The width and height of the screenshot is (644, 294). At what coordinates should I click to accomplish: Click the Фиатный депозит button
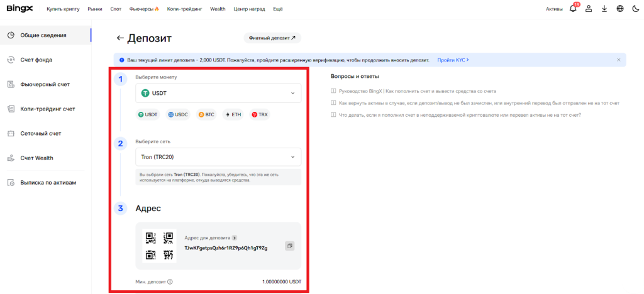point(272,38)
